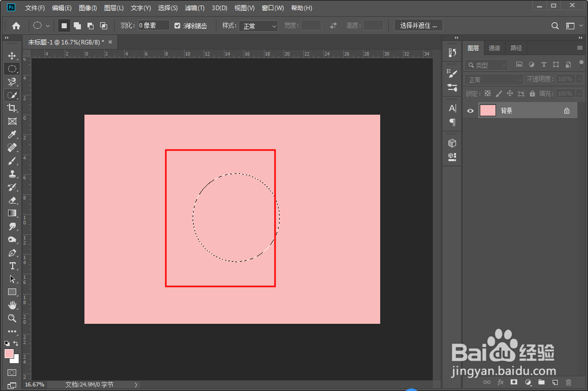Screen dimensions: 588x391
Task: Select the Sponge tool
Action: coord(12,239)
